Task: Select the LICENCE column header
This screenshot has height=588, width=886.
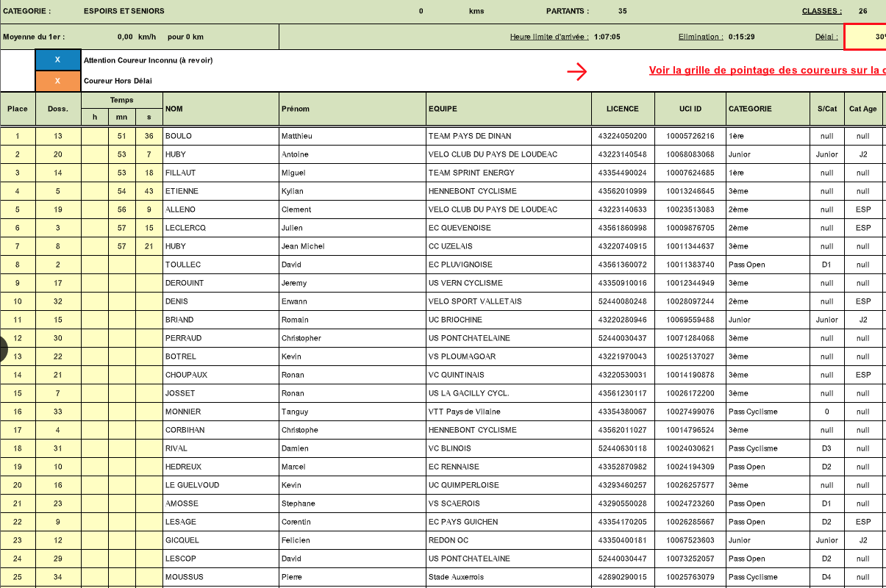Action: [623, 109]
